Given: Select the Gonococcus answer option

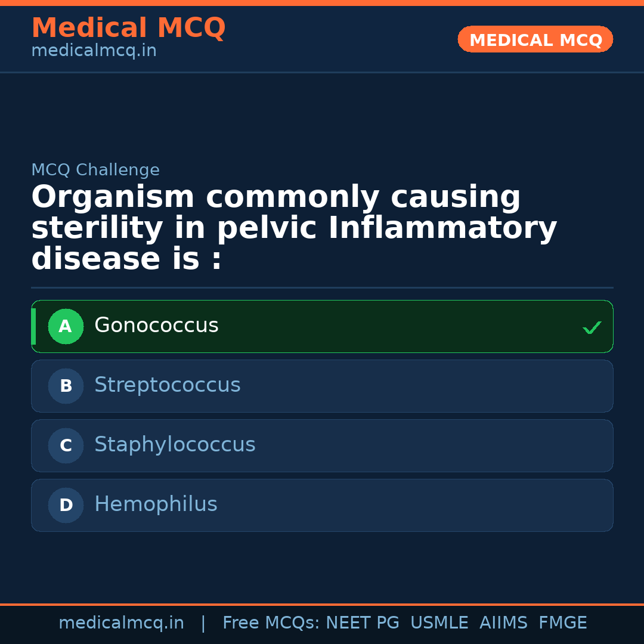Looking at the screenshot, I should click(x=322, y=326).
